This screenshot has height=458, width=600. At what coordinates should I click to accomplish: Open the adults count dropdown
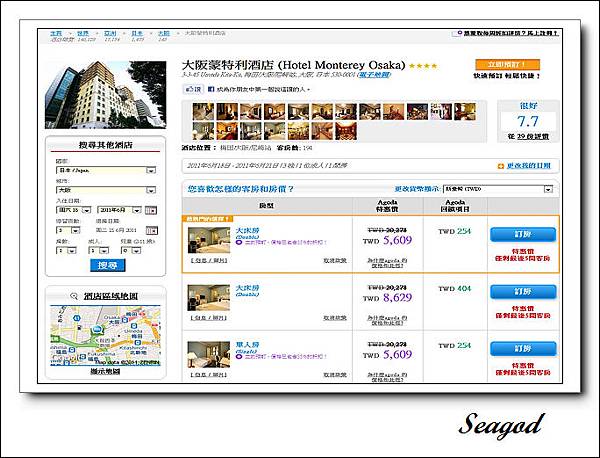98,250
